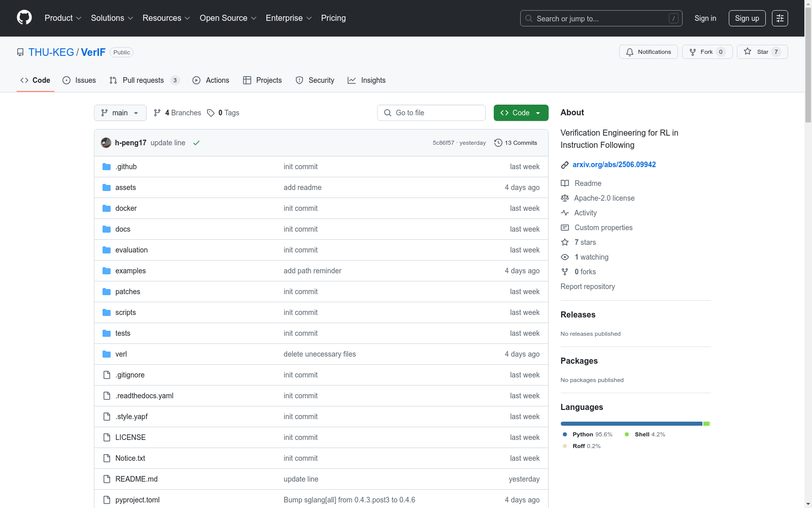Image resolution: width=812 pixels, height=508 pixels.
Task: Click the assets folder icon
Action: click(107, 187)
